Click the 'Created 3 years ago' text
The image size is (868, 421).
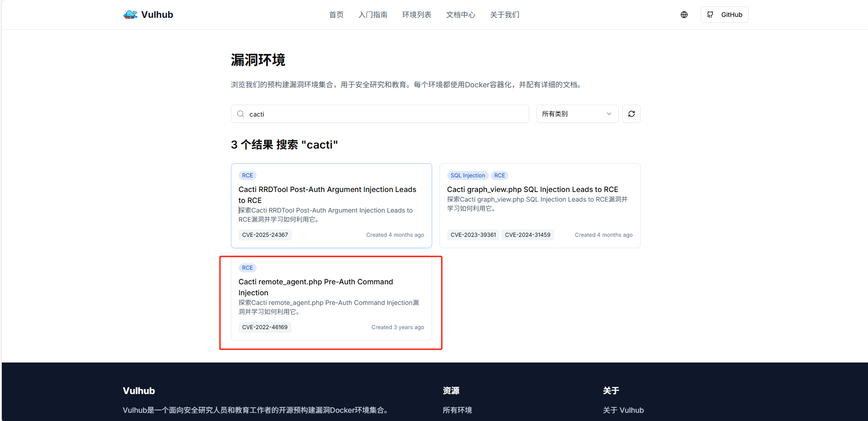397,327
